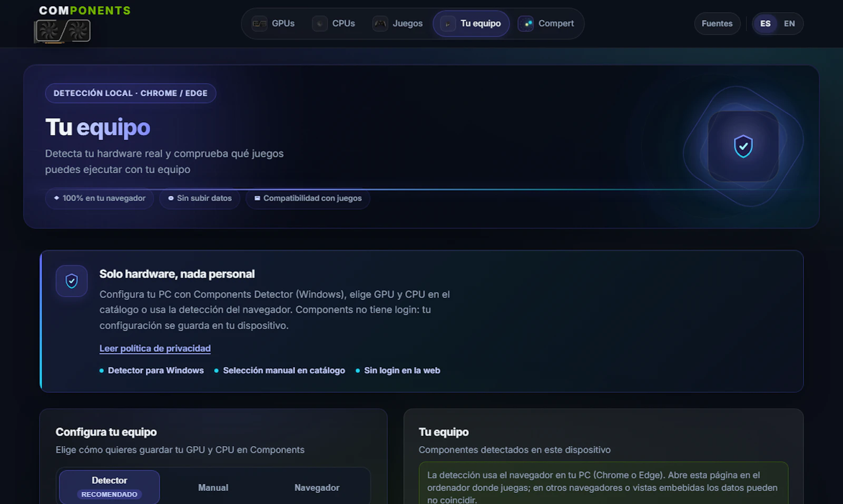Select the Detector recomendado tab
The width and height of the screenshot is (843, 504).
point(110,487)
